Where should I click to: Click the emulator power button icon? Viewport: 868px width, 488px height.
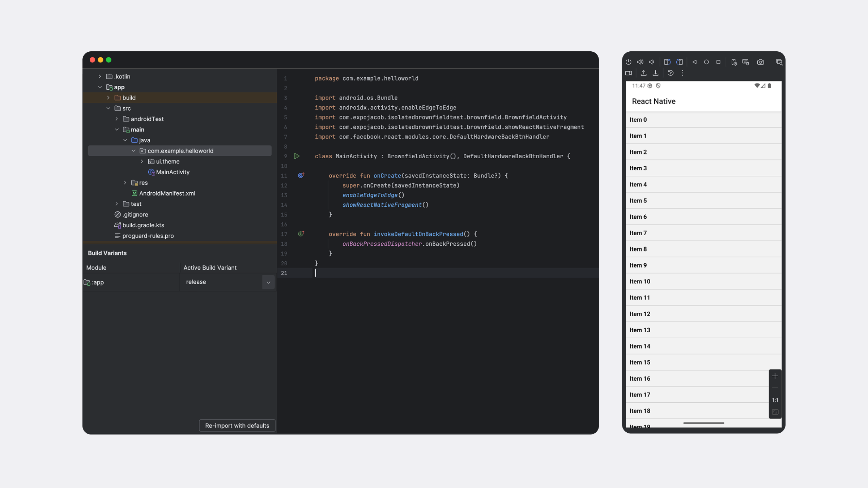click(x=629, y=62)
